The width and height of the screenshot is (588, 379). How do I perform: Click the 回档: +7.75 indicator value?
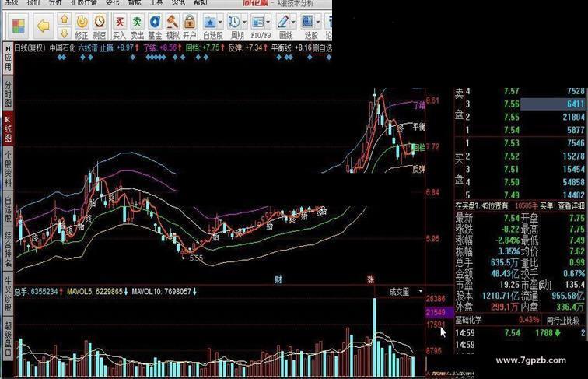205,48
